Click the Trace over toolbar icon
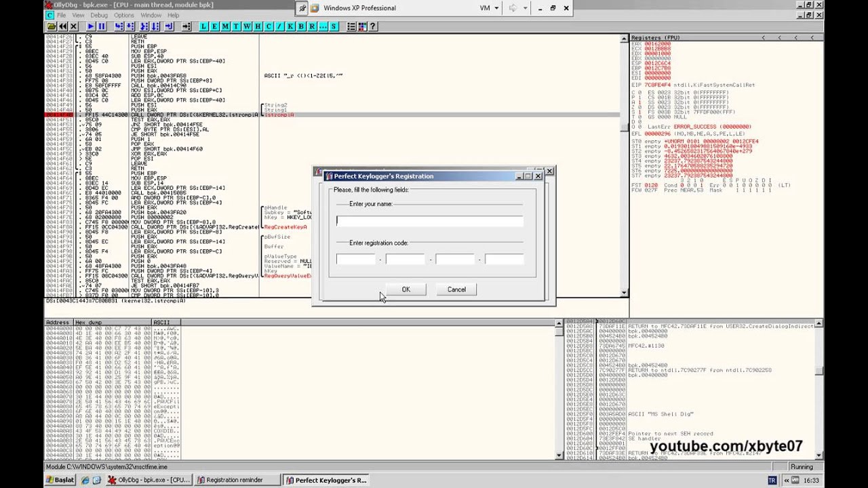This screenshot has width=868, height=488. click(x=155, y=26)
